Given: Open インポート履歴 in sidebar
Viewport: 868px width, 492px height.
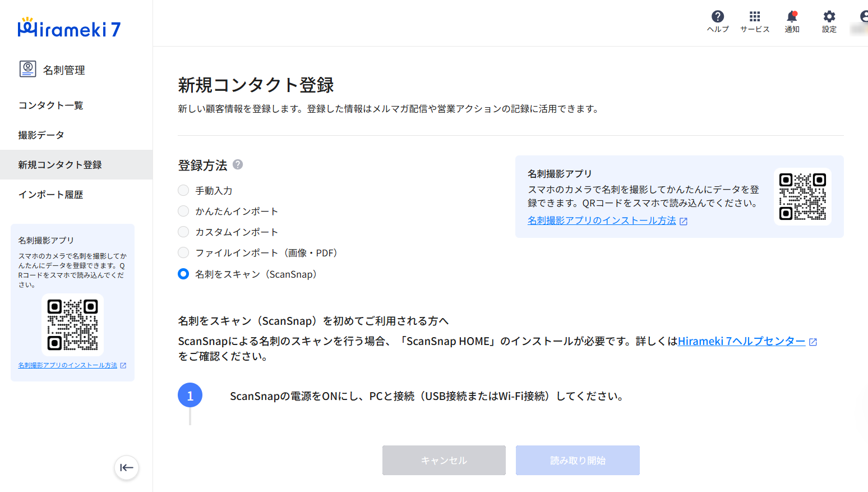Looking at the screenshot, I should [x=51, y=195].
